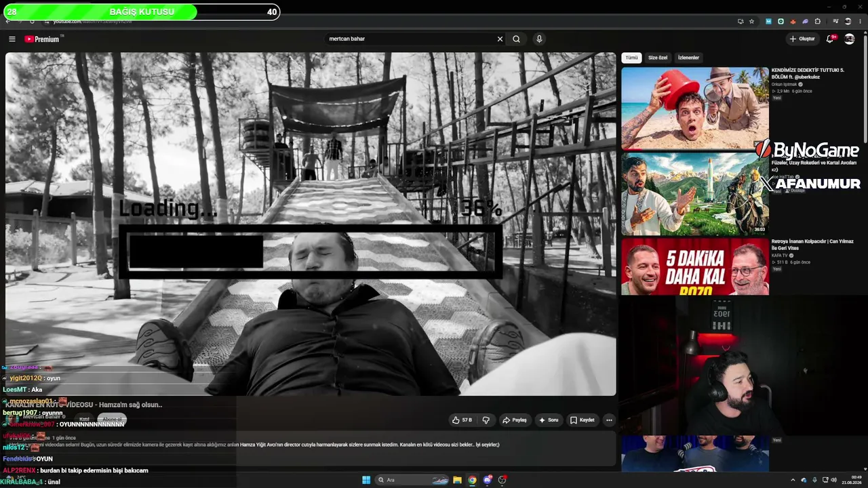Click the Soru ask button
This screenshot has width=868, height=488.
click(548, 420)
